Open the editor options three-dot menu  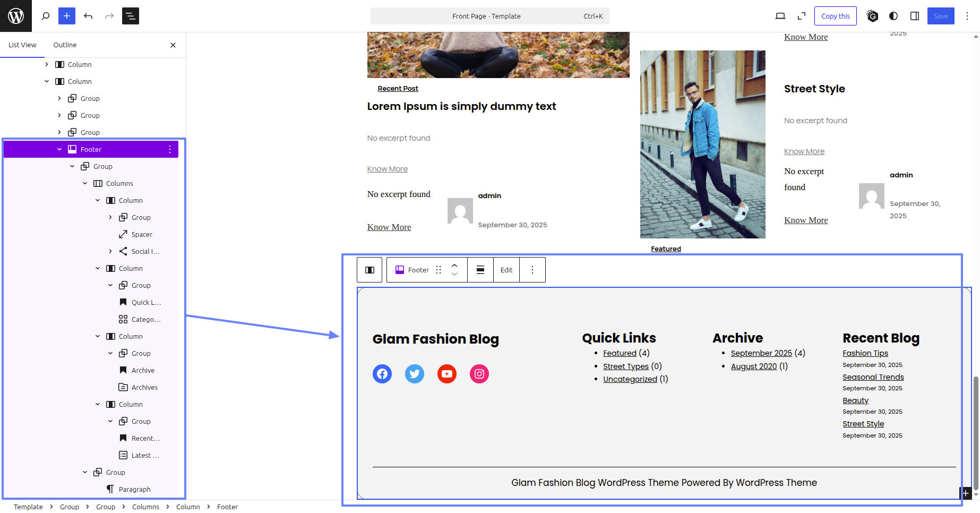click(x=967, y=16)
